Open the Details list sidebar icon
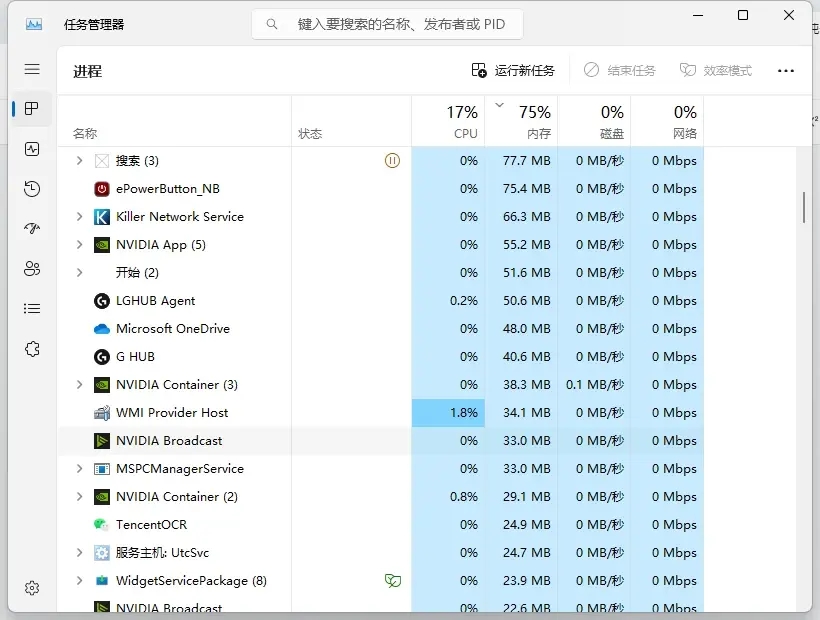820x620 pixels. point(32,308)
